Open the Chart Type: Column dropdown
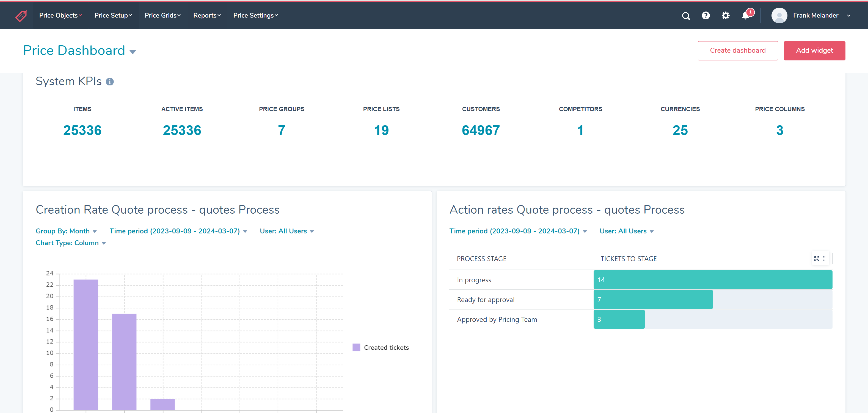 click(70, 243)
